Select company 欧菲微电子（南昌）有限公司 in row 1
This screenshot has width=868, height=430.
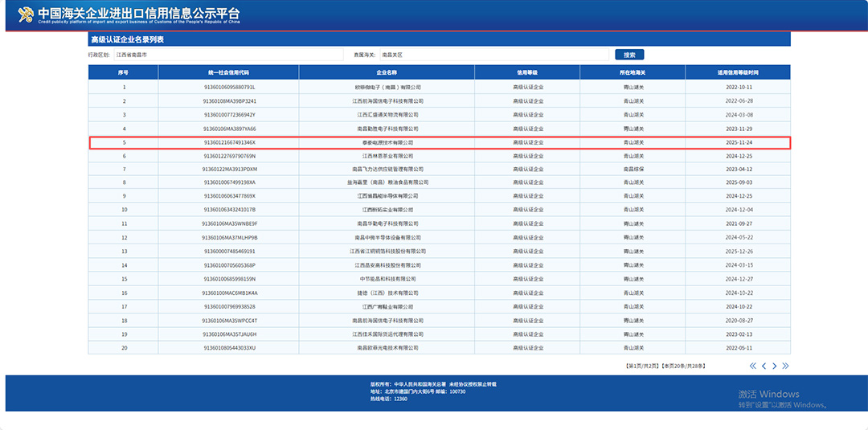[x=387, y=87]
